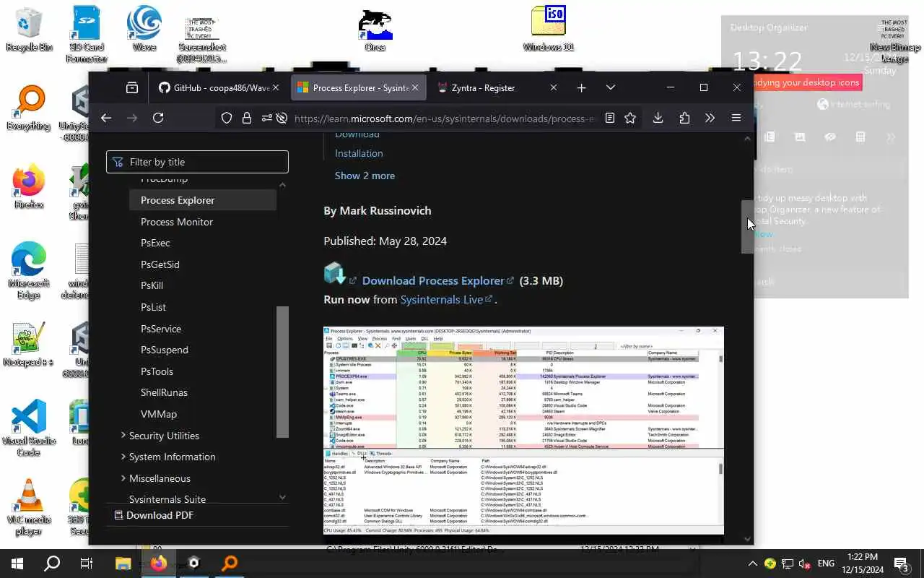Open the Wave desktop shortcut
924x578 pixels.
coord(144,29)
